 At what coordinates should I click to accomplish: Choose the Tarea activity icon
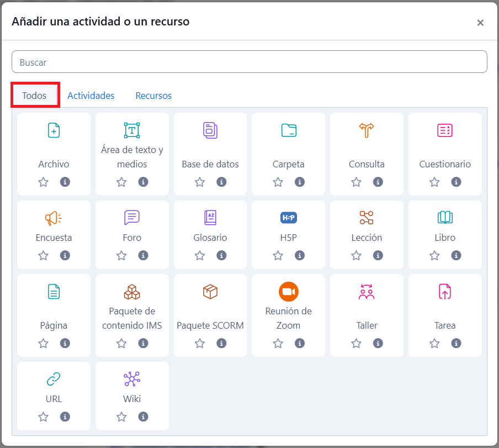(x=444, y=292)
